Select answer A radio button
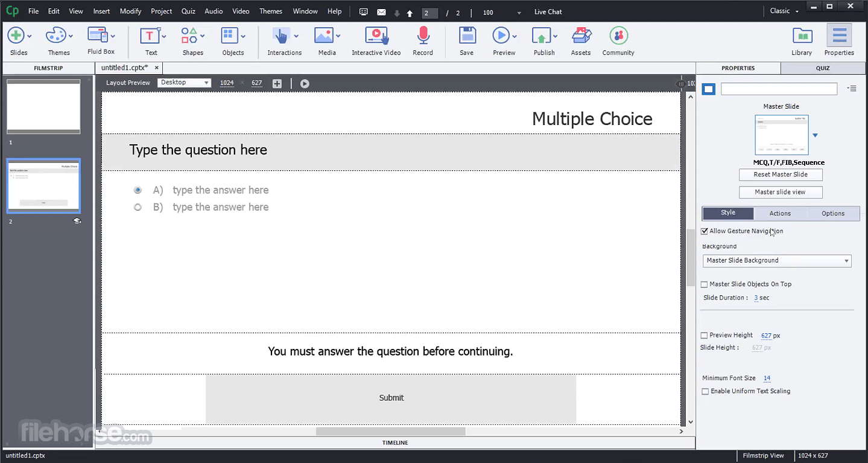Viewport: 868px width, 463px height. [138, 190]
